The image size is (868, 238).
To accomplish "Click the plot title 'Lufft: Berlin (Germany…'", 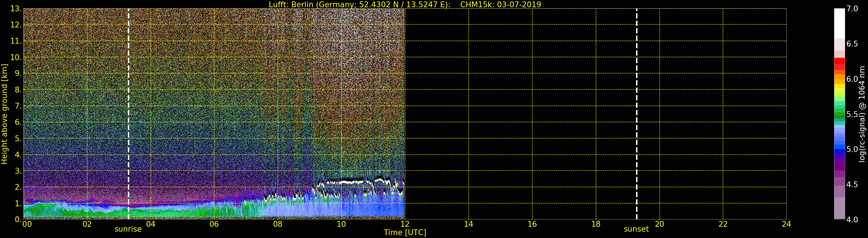I will tap(405, 4).
